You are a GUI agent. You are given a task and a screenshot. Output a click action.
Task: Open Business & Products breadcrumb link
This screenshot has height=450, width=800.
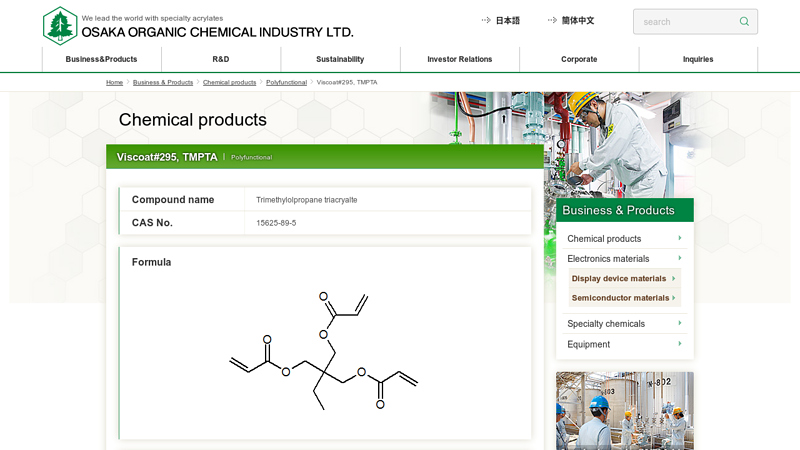pyautogui.click(x=163, y=82)
